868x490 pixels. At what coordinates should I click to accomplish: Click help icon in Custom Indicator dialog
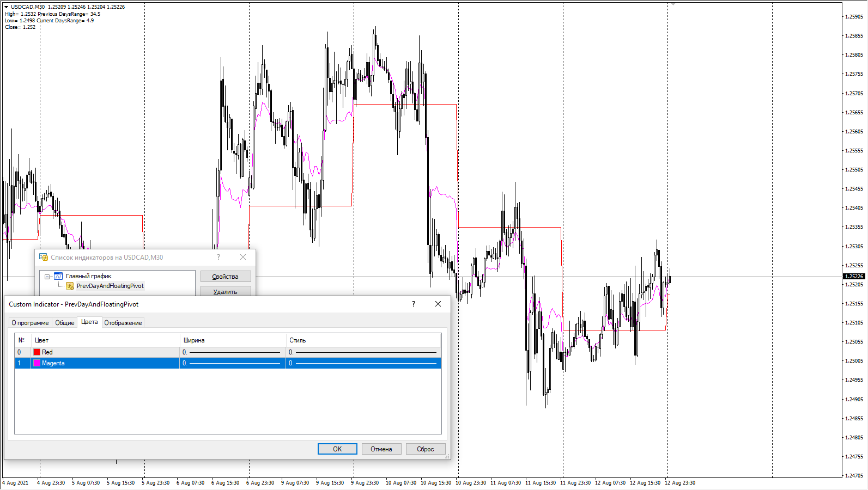pos(413,304)
